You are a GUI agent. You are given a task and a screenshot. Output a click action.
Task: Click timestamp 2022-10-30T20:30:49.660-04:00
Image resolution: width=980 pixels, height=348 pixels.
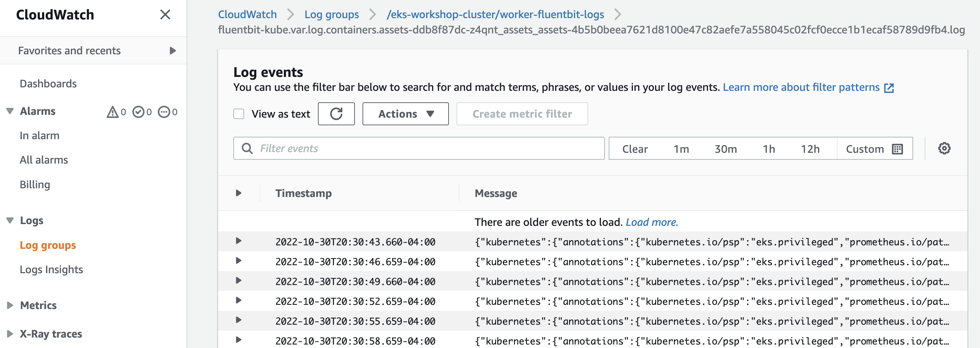click(x=355, y=282)
